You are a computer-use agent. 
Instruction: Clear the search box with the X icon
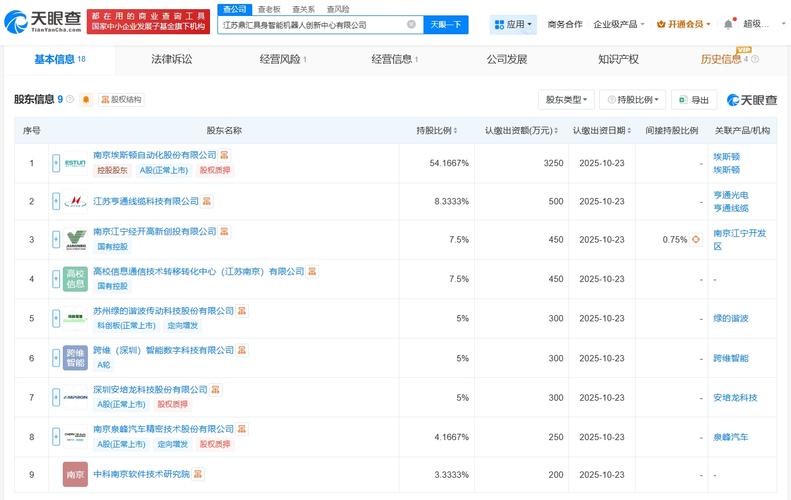click(x=411, y=24)
